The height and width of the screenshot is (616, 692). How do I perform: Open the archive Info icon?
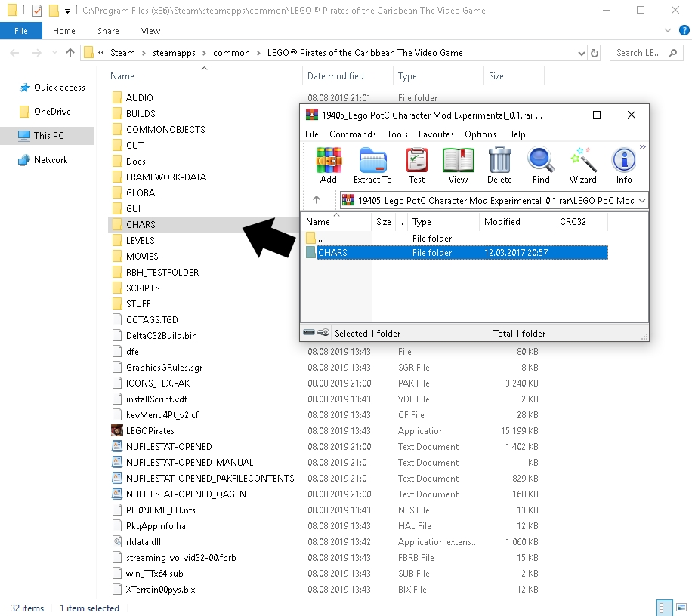[x=624, y=166]
